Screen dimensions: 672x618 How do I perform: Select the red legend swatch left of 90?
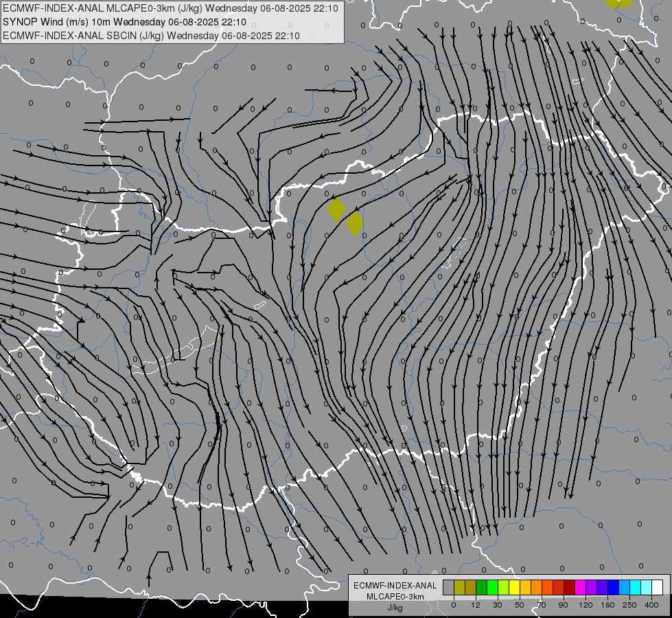pyautogui.click(x=559, y=587)
